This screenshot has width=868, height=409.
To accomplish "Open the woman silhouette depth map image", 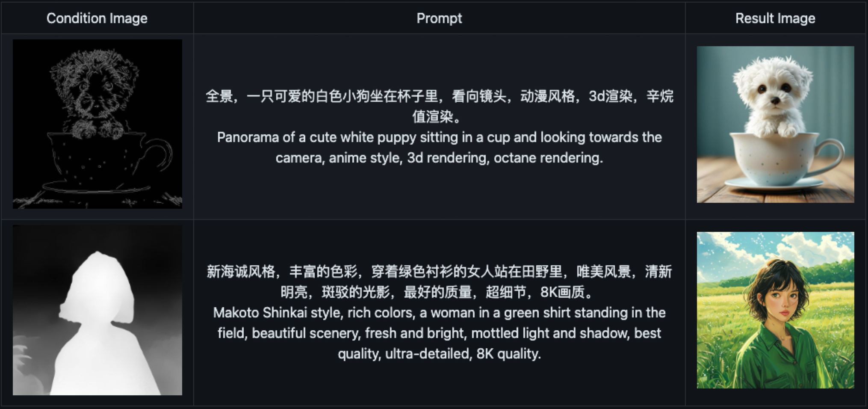I will pyautogui.click(x=97, y=310).
